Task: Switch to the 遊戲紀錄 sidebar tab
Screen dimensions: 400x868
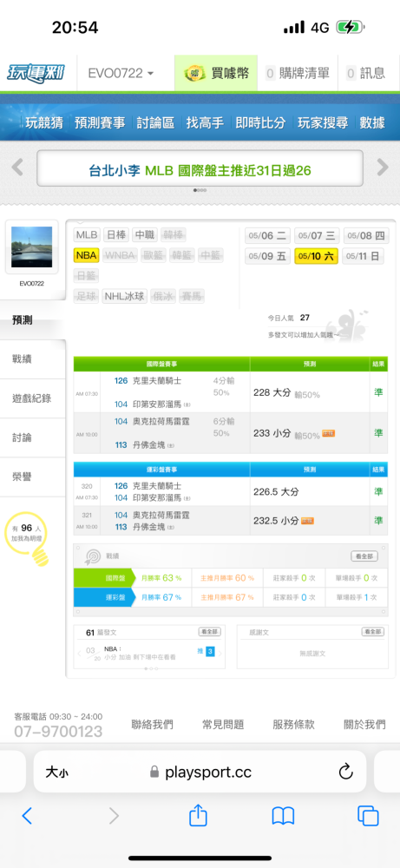Action: click(x=33, y=398)
